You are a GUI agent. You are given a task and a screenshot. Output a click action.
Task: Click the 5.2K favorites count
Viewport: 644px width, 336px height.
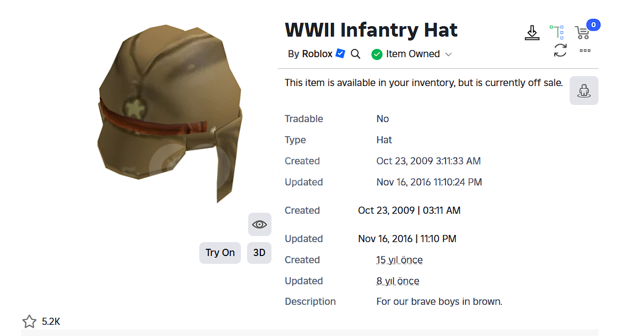[51, 322]
